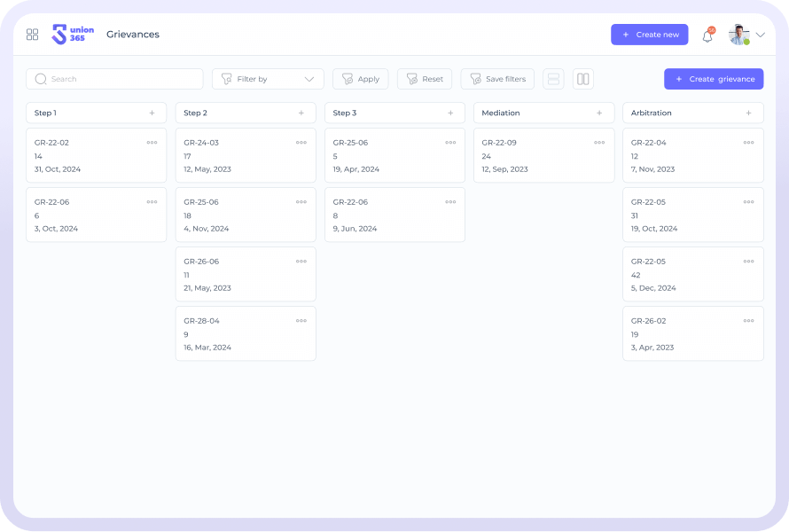Focus the Search input field
The width and height of the screenshot is (789, 532).
click(x=114, y=79)
